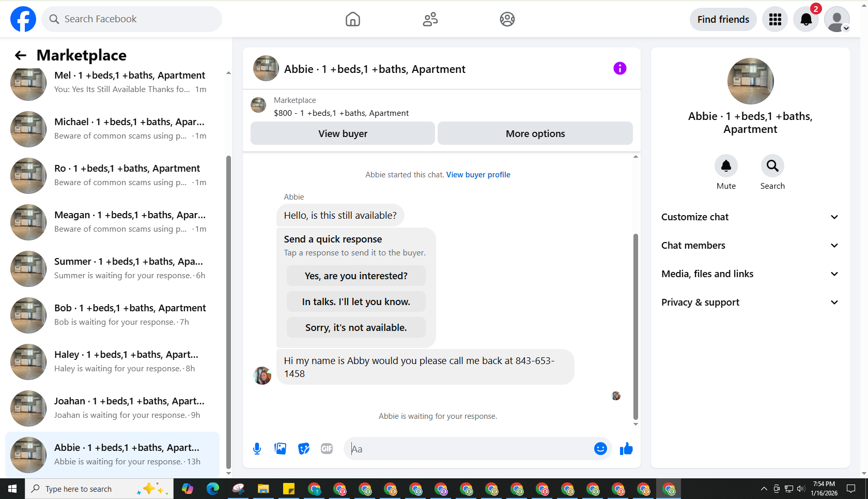Open the apps grid menu icon
This screenshot has width=868, height=499.
click(x=775, y=19)
